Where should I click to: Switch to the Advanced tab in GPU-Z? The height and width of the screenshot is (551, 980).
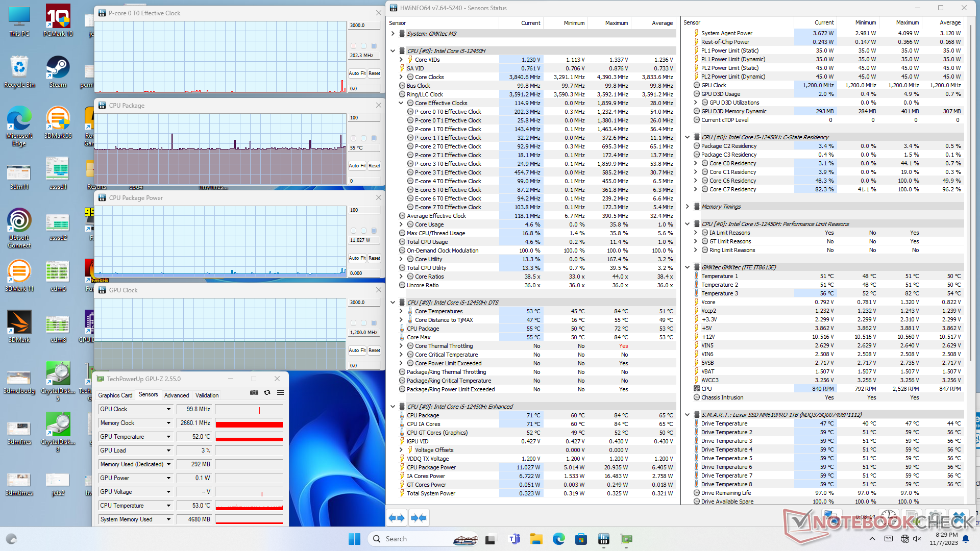tap(177, 395)
